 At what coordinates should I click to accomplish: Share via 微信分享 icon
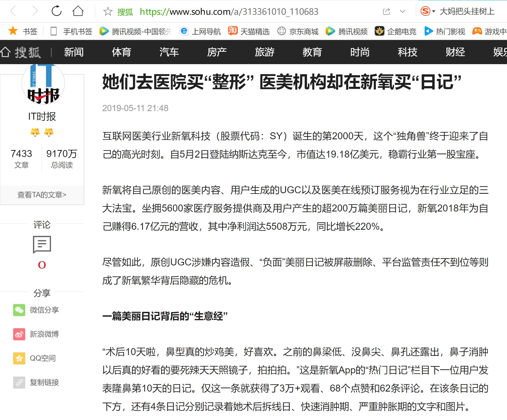click(19, 310)
